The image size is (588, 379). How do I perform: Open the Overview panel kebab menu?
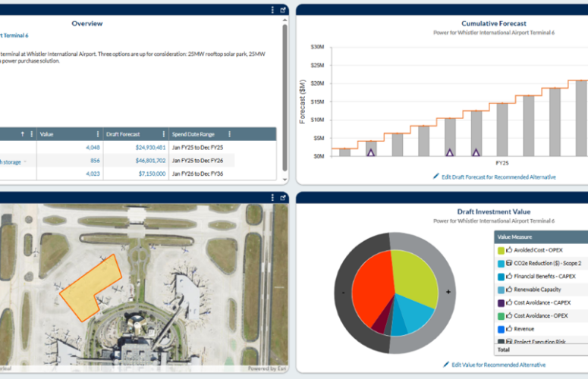point(272,10)
